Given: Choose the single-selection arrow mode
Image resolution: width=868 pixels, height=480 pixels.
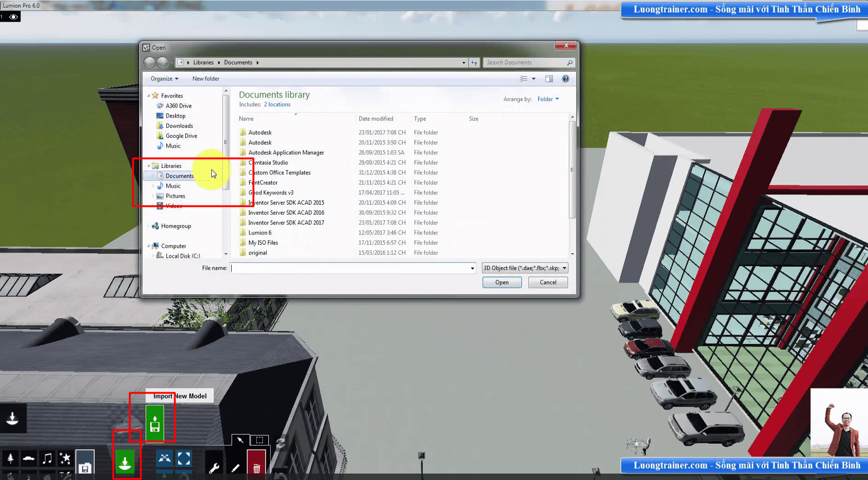Looking at the screenshot, I should click(240, 440).
